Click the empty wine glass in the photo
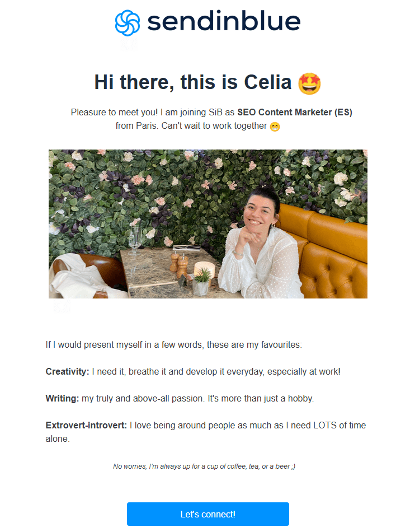396x532 pixels. (134, 240)
